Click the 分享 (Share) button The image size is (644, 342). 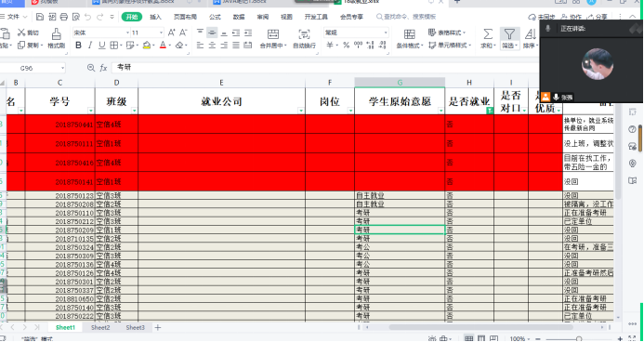tap(598, 17)
